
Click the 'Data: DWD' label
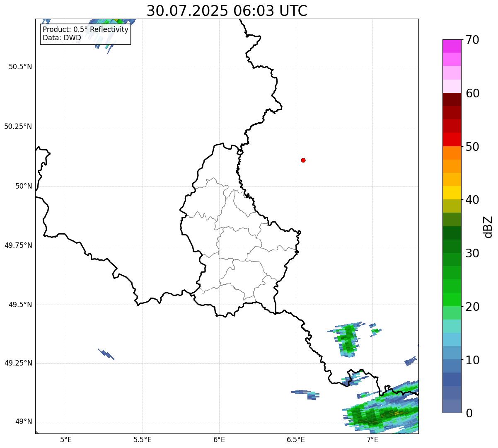pyautogui.click(x=62, y=38)
